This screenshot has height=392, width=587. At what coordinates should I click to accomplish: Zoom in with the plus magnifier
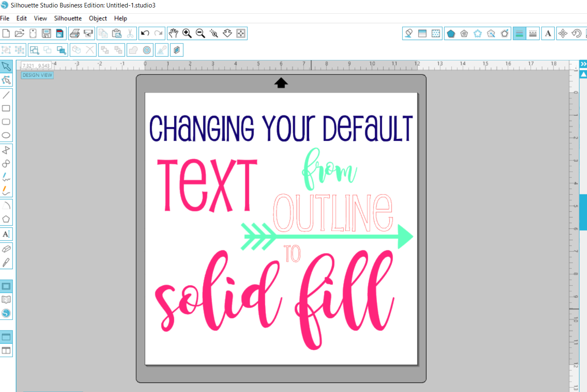point(187,33)
